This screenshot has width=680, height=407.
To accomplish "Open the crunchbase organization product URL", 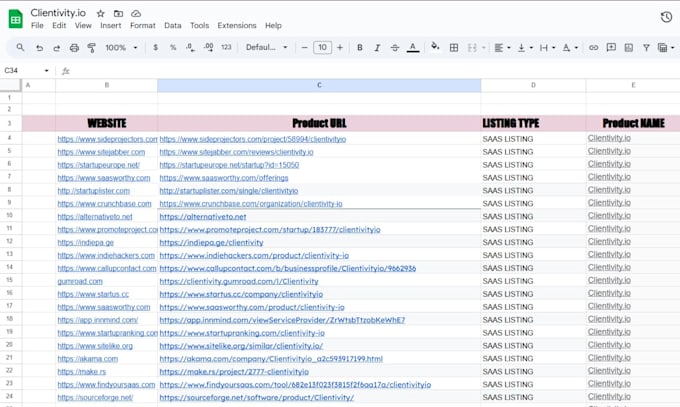I will (x=251, y=204).
